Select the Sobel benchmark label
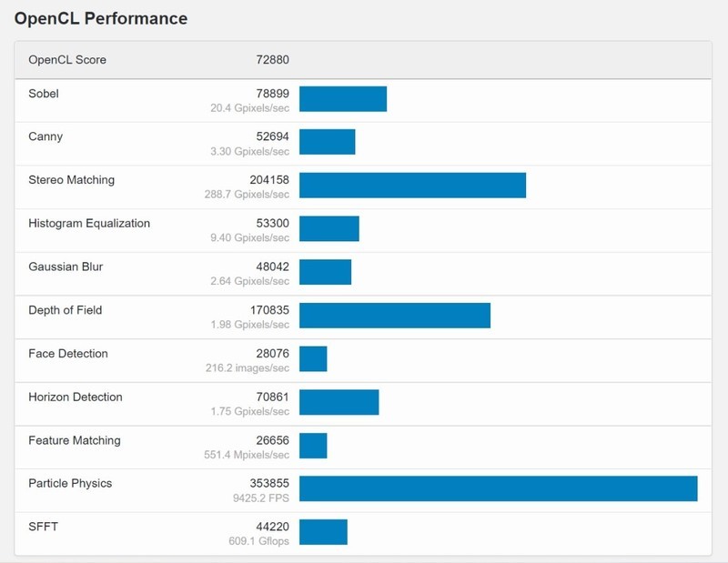Screen dimensions: 728x563 click(x=44, y=93)
